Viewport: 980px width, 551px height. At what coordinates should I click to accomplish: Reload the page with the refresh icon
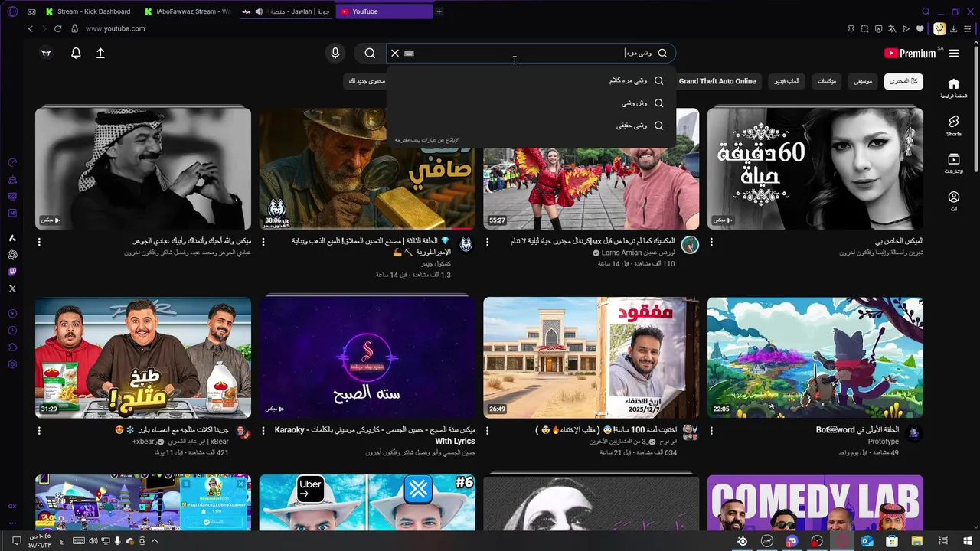coord(57,28)
